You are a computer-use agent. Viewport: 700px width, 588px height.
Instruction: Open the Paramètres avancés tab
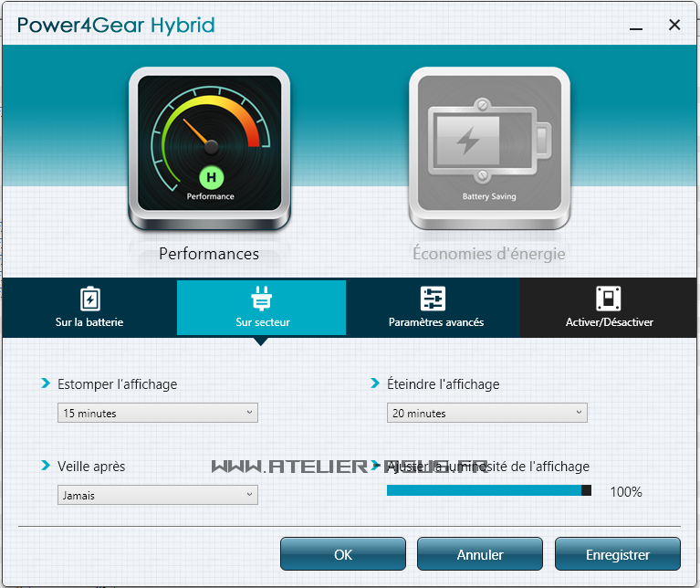coord(435,309)
